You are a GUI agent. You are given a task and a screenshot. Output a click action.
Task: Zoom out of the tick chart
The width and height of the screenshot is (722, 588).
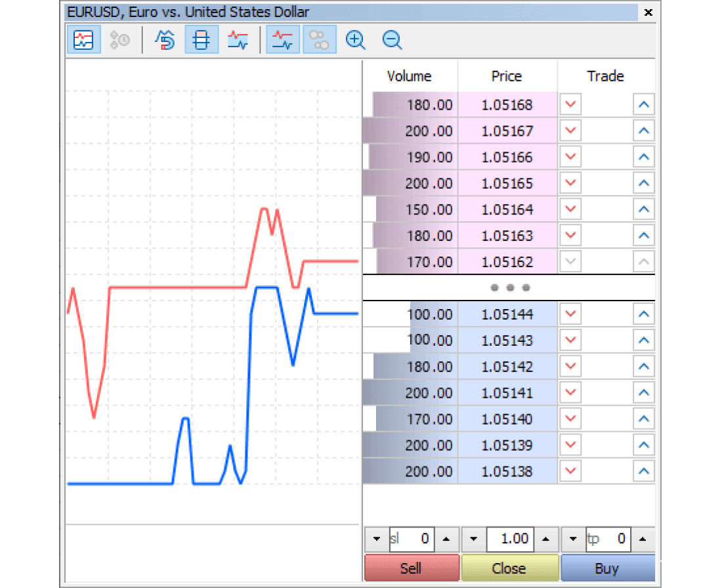coord(392,40)
